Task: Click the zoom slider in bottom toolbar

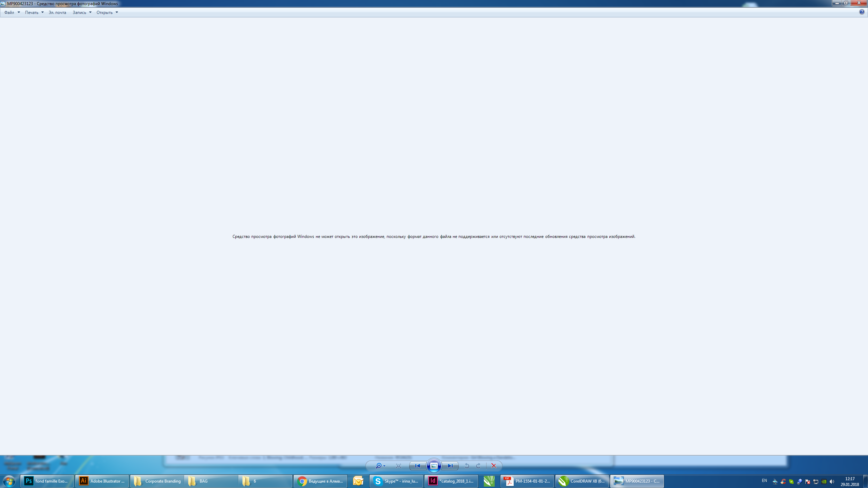Action: coord(379,465)
